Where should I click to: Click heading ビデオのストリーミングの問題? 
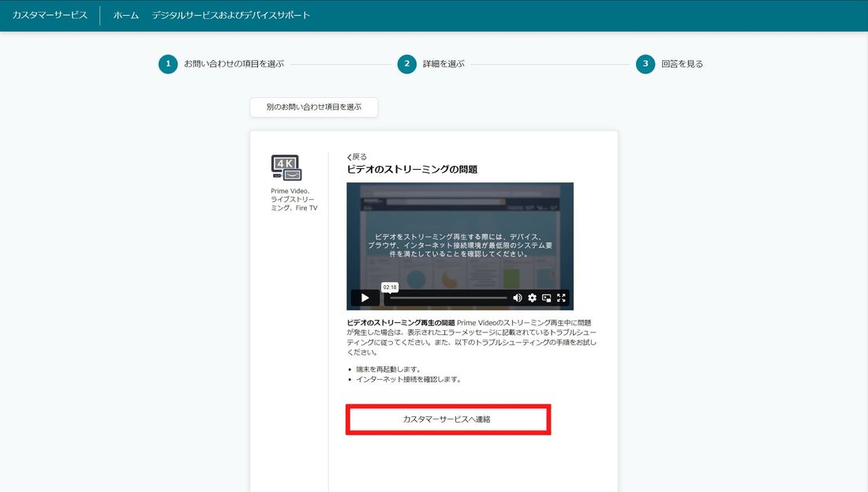click(412, 170)
